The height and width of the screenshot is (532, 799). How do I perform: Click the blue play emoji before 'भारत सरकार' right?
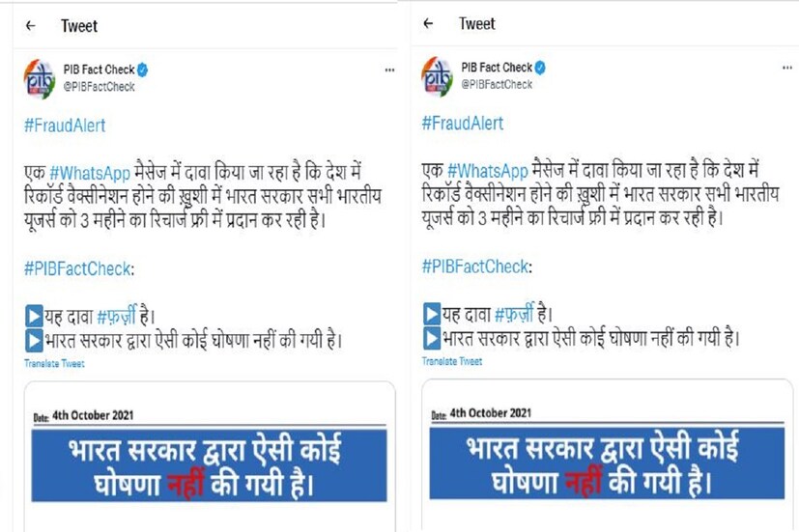(x=432, y=338)
